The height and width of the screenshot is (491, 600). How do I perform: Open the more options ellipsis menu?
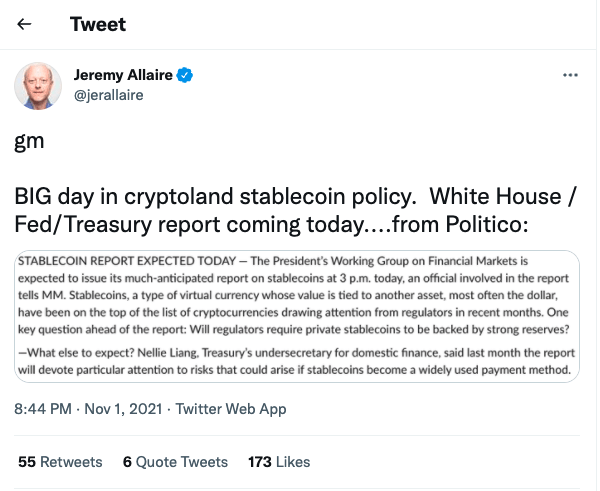point(570,75)
